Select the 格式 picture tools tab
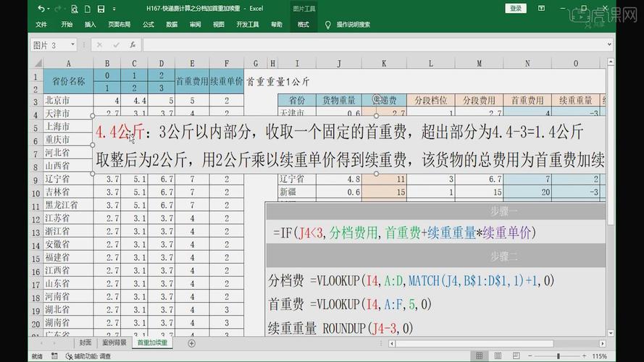The height and width of the screenshot is (362, 644). pos(303,25)
